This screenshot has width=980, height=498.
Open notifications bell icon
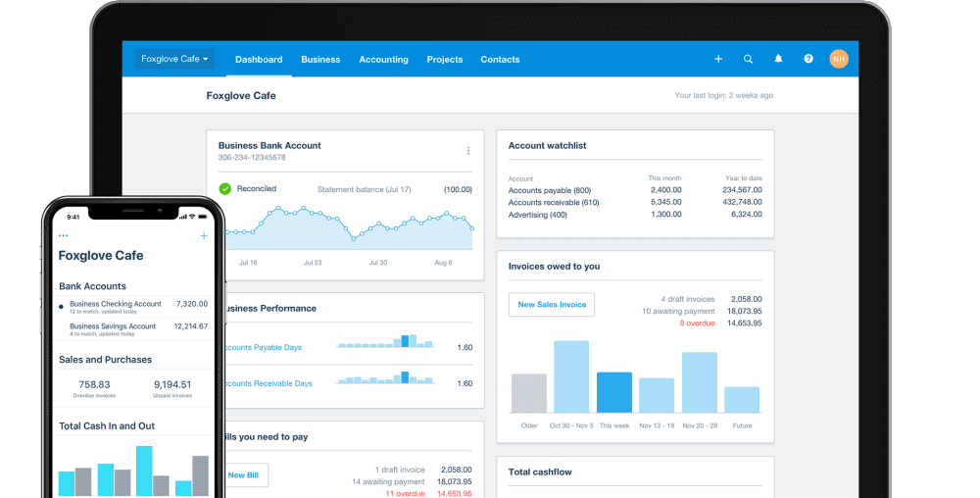pyautogui.click(x=778, y=59)
